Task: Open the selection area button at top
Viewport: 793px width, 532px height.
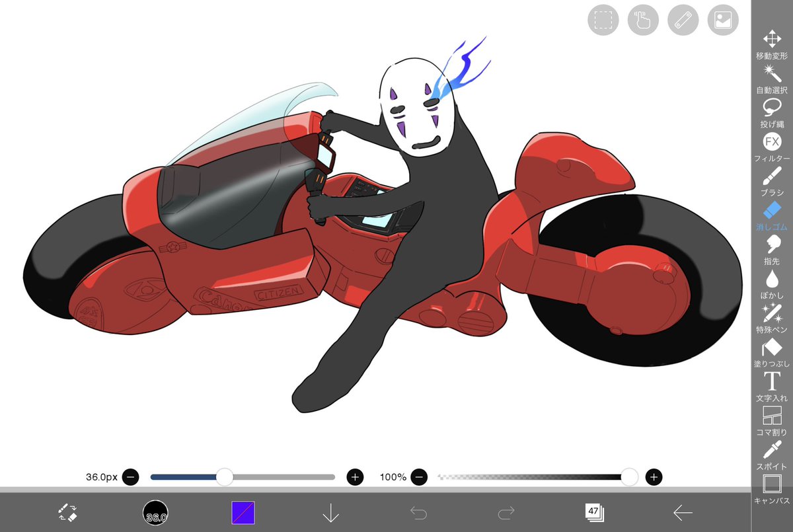Action: point(603,20)
